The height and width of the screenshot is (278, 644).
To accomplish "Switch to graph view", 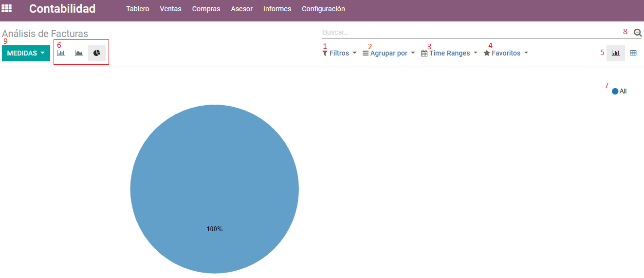I will coord(616,53).
